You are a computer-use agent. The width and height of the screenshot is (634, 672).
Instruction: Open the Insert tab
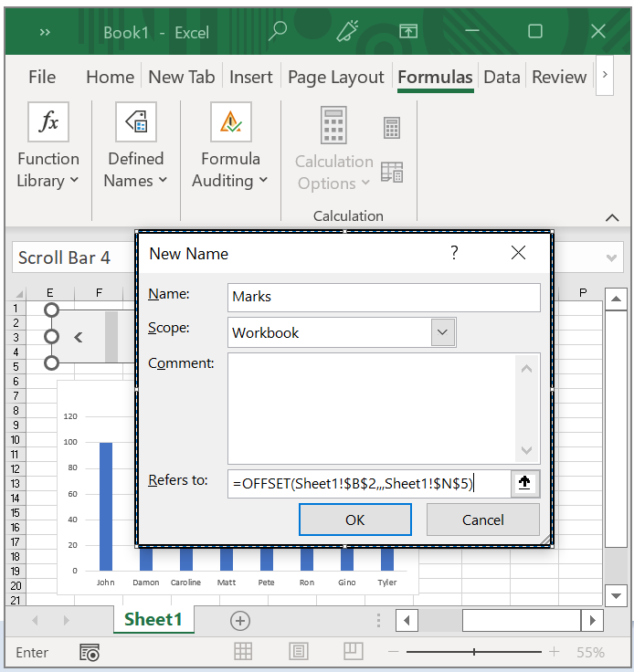[x=251, y=77]
